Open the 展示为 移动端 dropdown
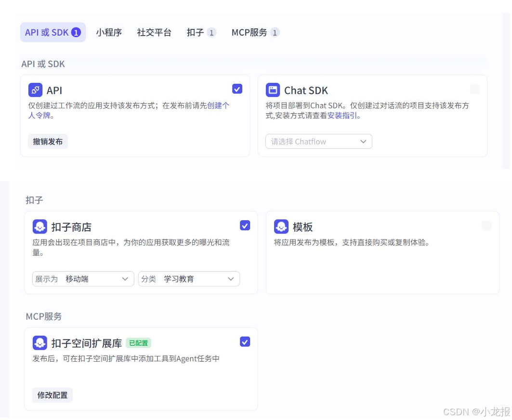 83,278
